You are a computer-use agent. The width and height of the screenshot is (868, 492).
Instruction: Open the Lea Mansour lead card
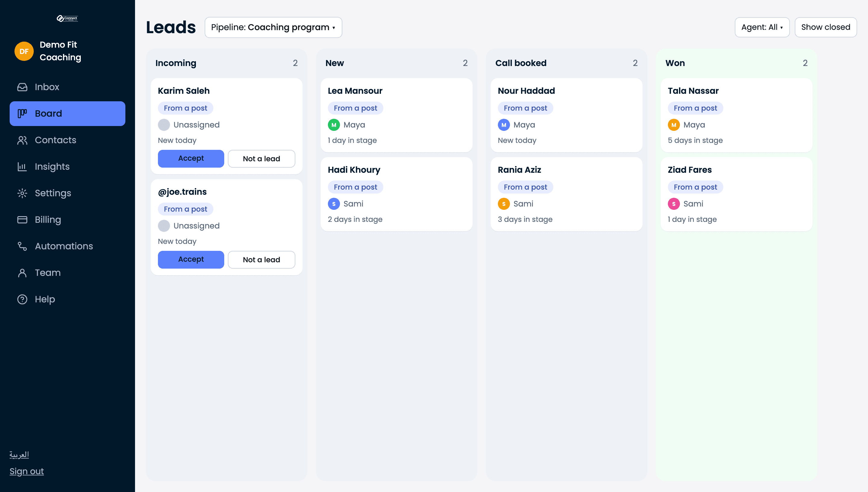click(396, 115)
